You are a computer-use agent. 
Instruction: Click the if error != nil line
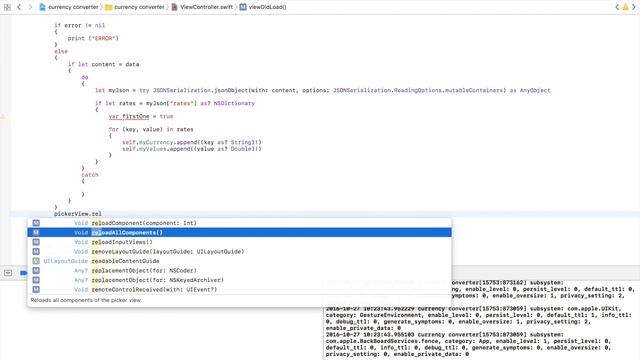point(80,25)
